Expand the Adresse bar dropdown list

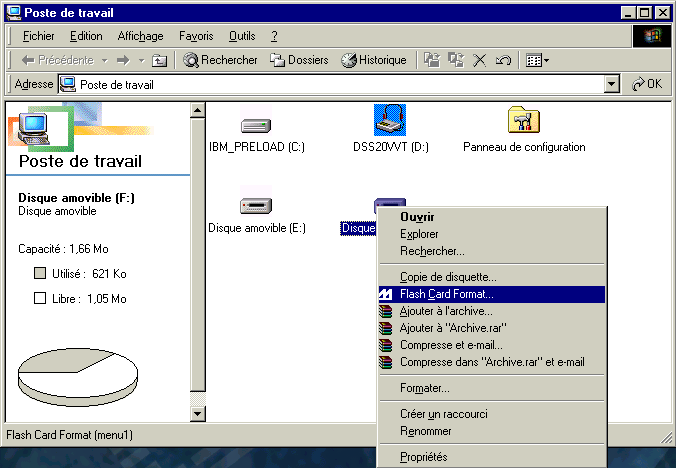(x=611, y=84)
